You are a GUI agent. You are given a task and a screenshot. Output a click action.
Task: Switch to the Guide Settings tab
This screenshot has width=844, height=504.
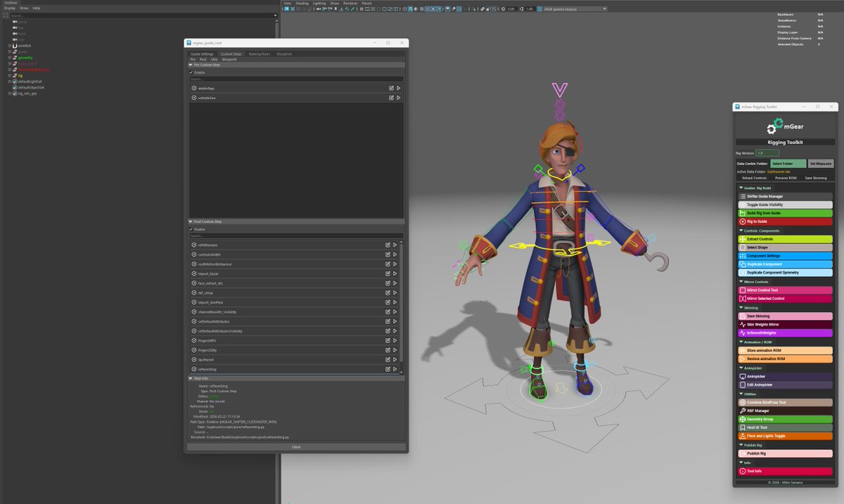(x=203, y=53)
